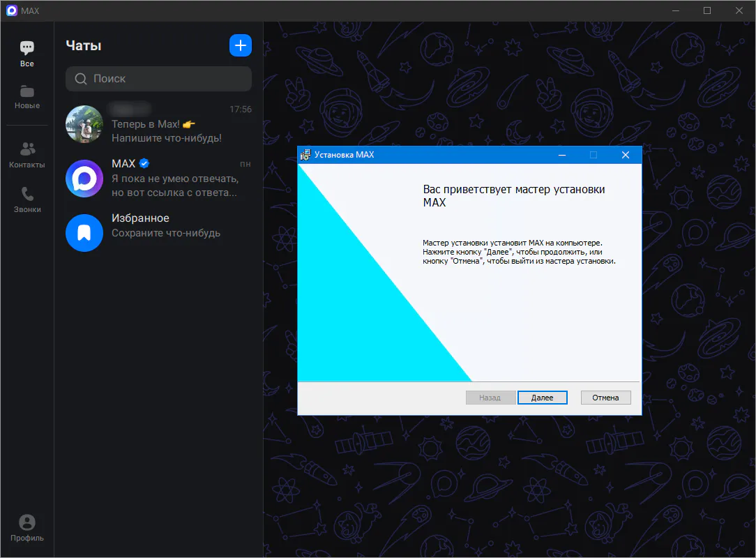Click the greyed 'Назад' installer button

[490, 398]
